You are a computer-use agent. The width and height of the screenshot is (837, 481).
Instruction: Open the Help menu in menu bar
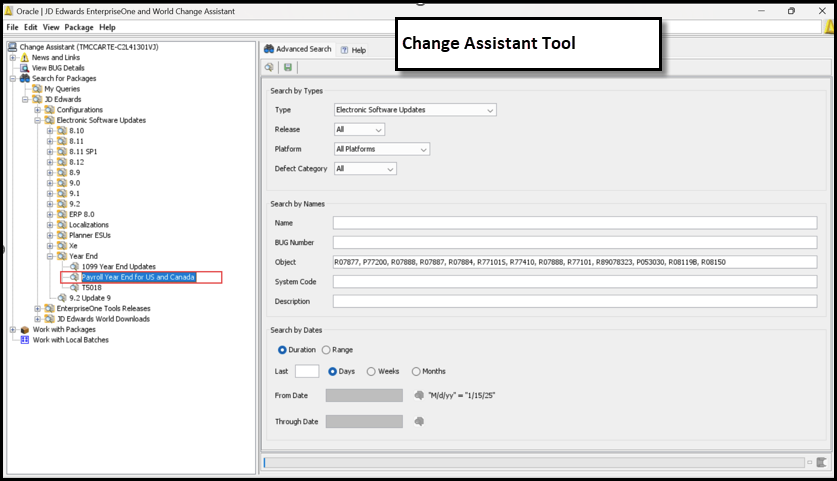click(107, 27)
